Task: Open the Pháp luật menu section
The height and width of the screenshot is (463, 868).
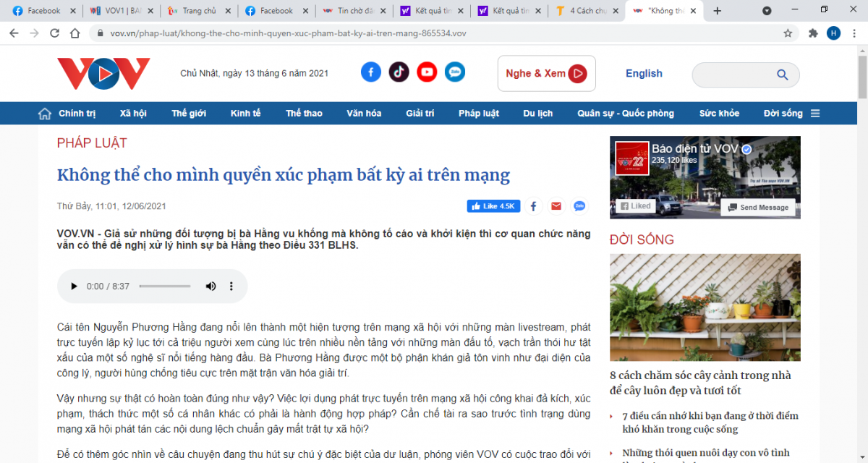Action: tap(478, 114)
